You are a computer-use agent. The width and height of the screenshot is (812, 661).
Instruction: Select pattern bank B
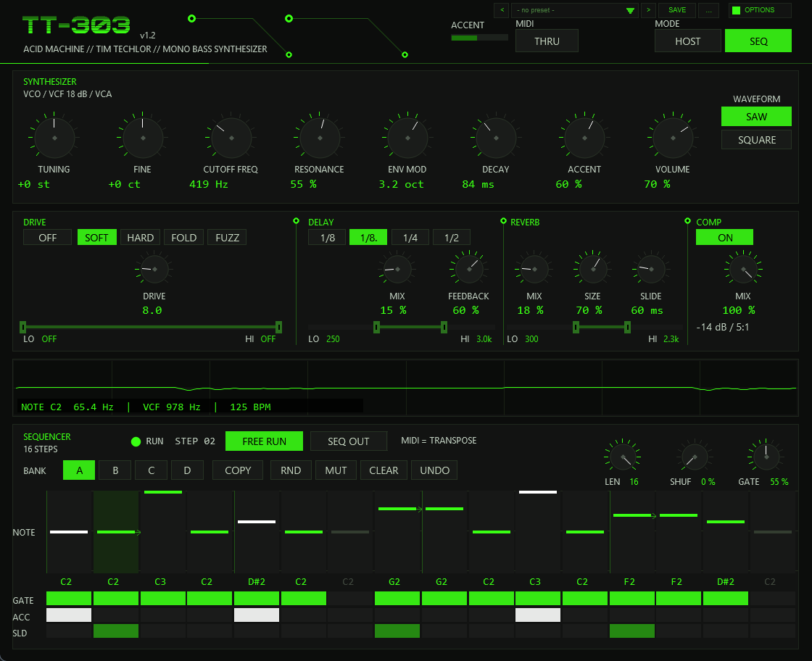tap(115, 470)
